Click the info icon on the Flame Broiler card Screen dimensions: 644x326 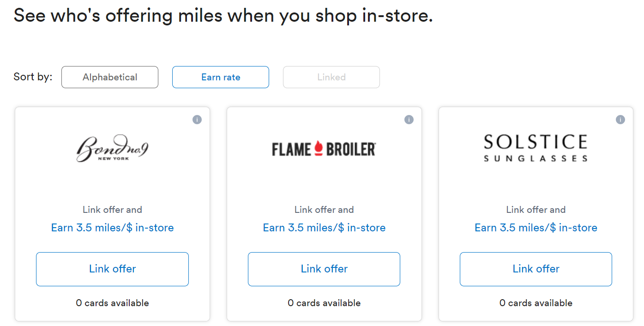coord(409,119)
